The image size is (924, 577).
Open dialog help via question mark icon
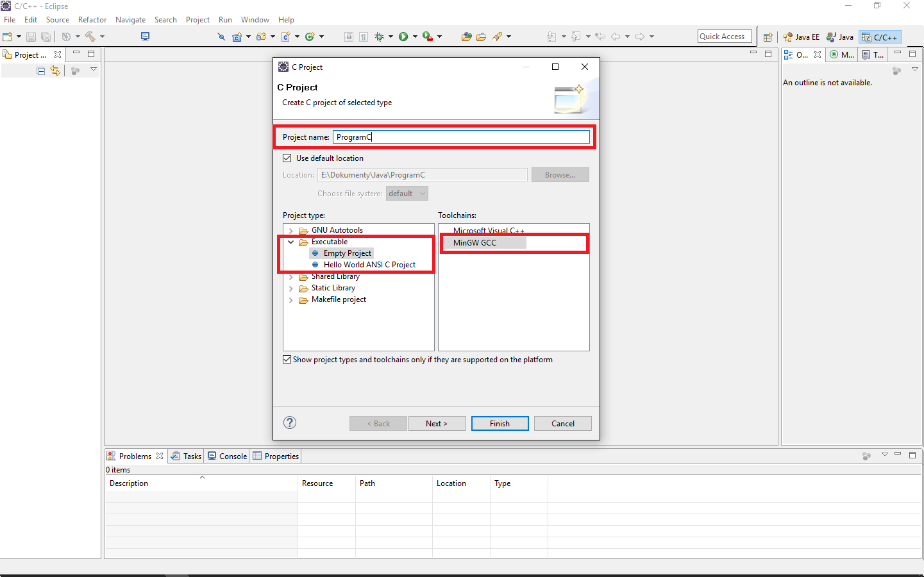tap(290, 422)
